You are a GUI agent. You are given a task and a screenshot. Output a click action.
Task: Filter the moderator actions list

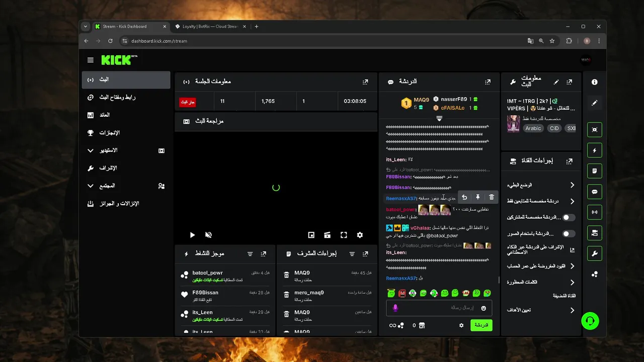click(x=352, y=254)
